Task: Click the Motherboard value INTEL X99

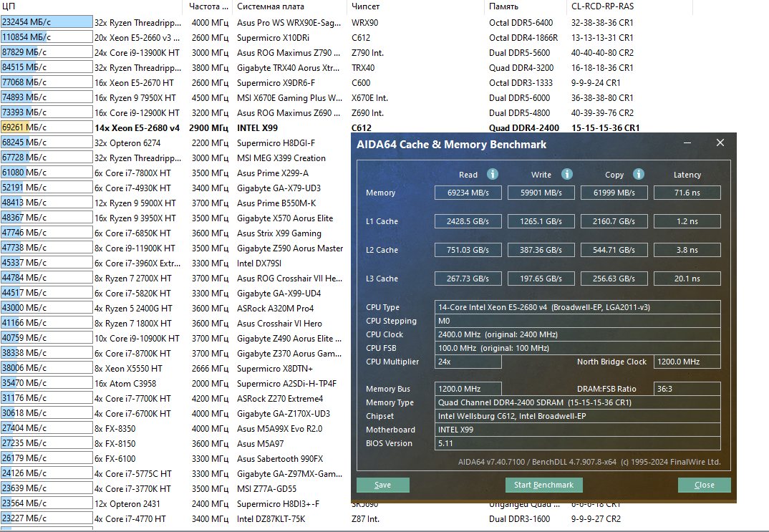Action: coord(577,430)
